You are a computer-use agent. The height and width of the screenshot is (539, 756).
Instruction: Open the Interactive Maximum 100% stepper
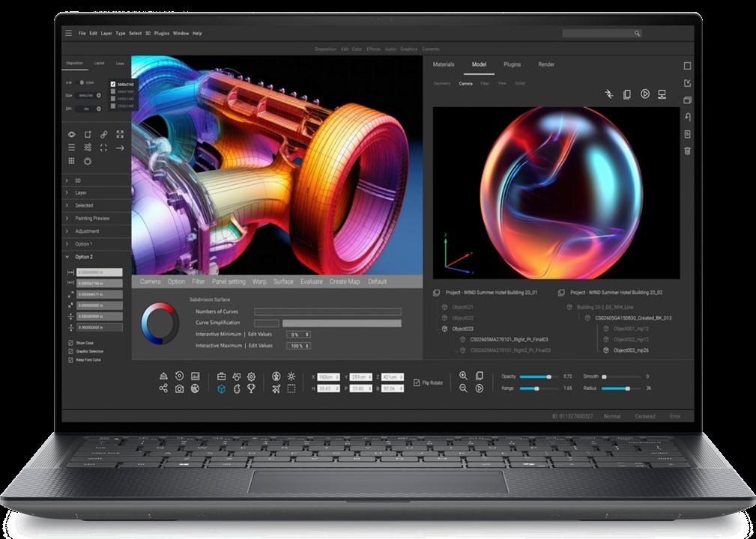(x=298, y=346)
